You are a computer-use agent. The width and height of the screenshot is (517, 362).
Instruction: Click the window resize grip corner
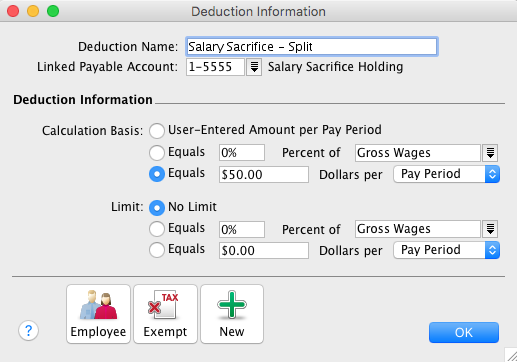tap(511, 355)
